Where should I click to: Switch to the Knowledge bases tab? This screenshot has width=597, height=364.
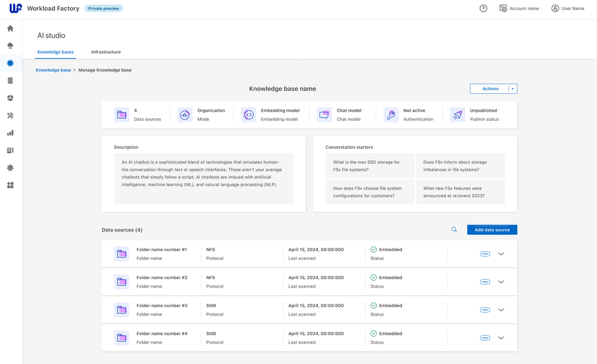tap(56, 52)
